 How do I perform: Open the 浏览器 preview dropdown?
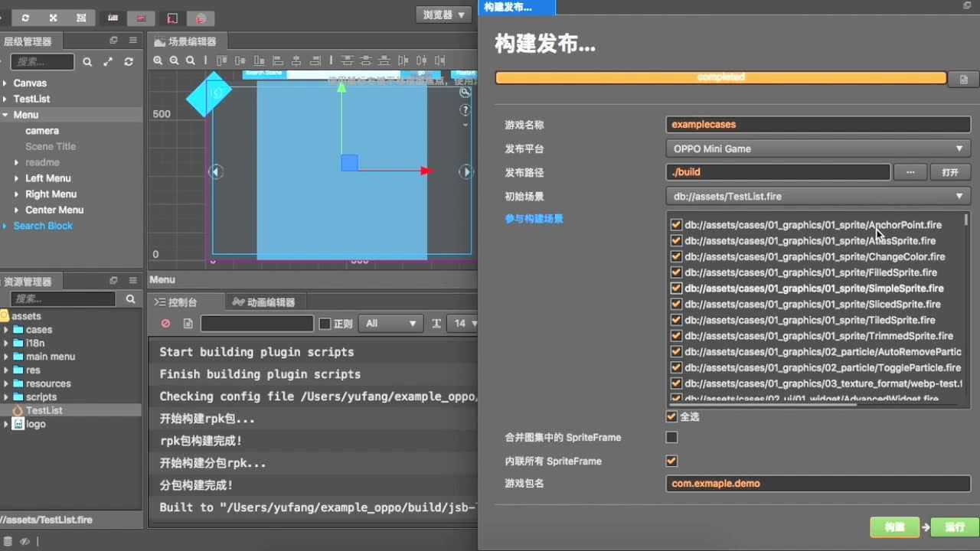(444, 15)
